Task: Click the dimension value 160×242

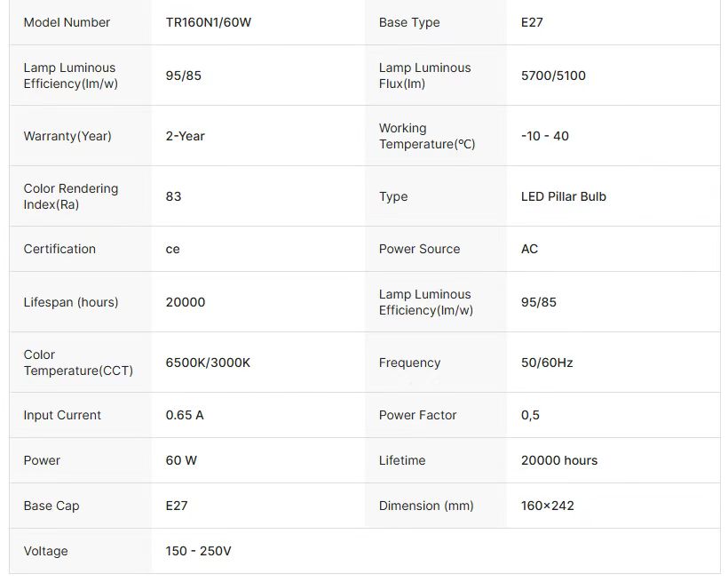Action: [548, 506]
